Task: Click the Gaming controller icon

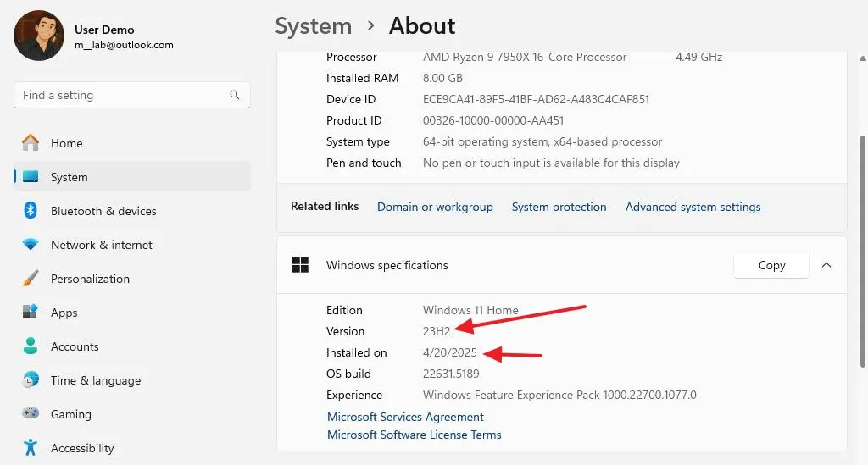Action: [31, 413]
